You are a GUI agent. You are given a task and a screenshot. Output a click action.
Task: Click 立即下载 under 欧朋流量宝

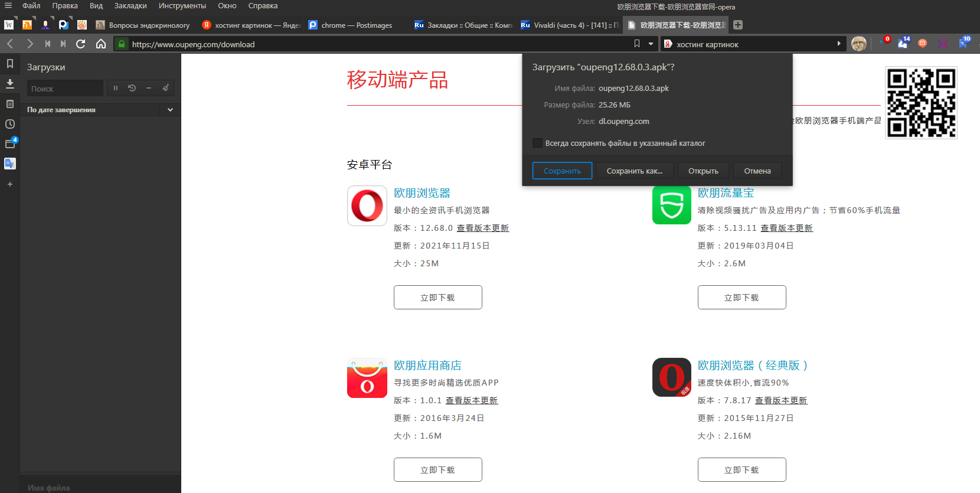(x=742, y=298)
